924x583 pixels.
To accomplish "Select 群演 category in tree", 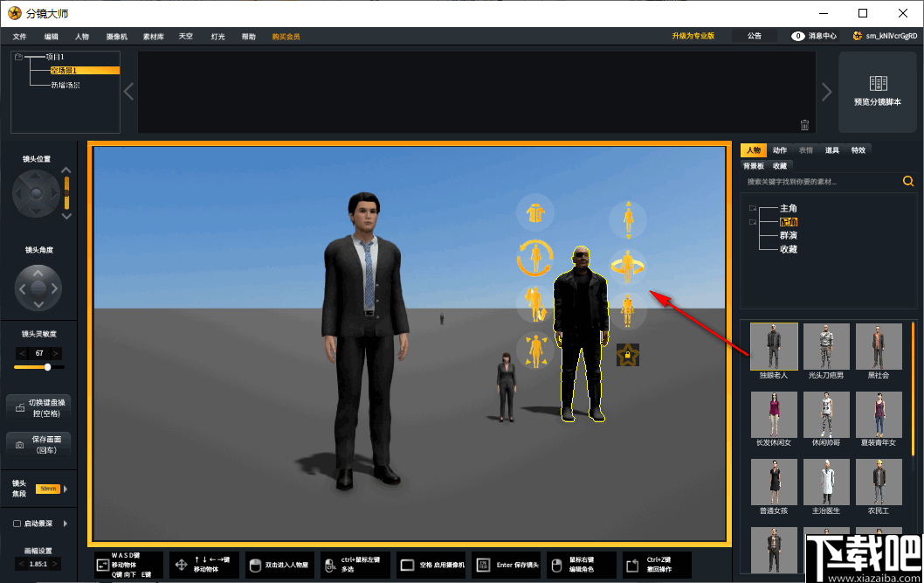I will [789, 236].
